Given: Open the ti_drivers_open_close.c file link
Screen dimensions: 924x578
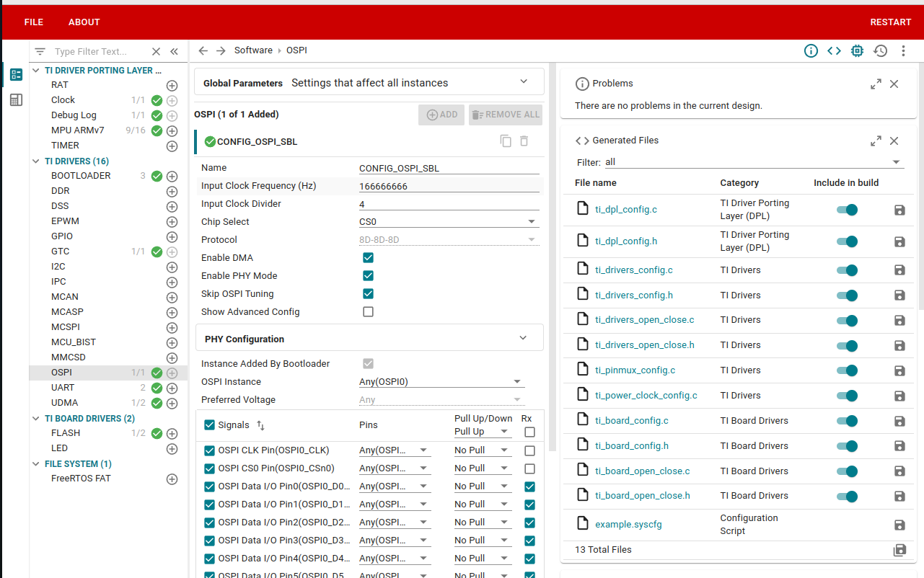Looking at the screenshot, I should [x=644, y=320].
